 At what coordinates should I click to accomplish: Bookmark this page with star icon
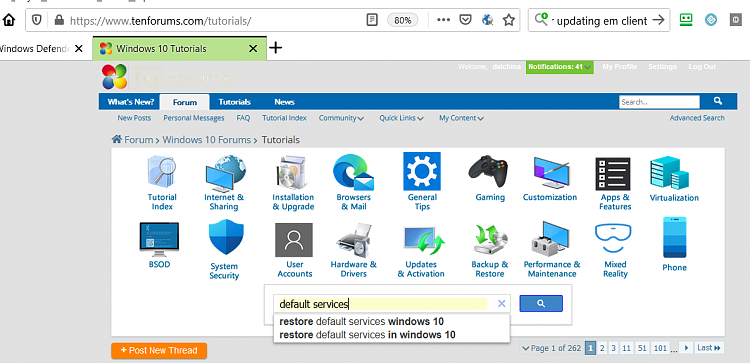(x=508, y=20)
